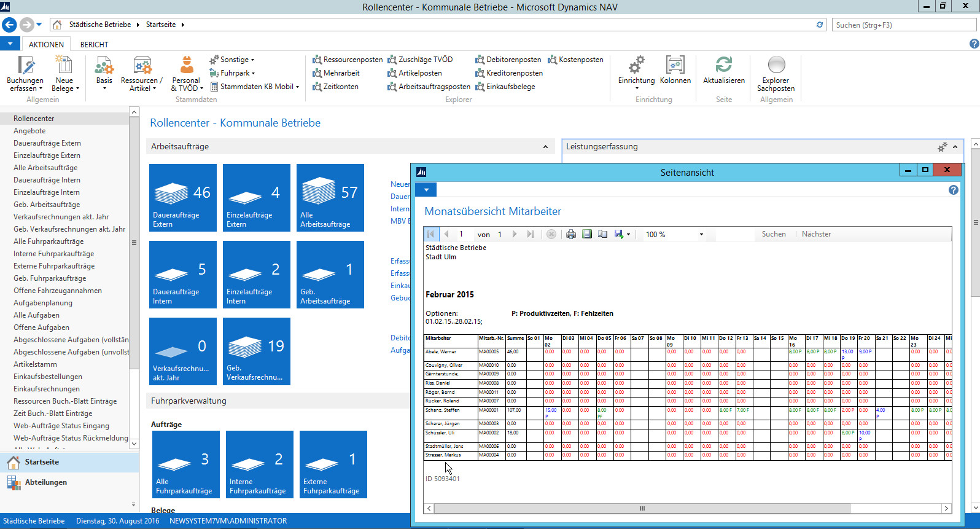
Task: Open Alle Fuhrparkaufträge in navigation list
Action: (49, 241)
